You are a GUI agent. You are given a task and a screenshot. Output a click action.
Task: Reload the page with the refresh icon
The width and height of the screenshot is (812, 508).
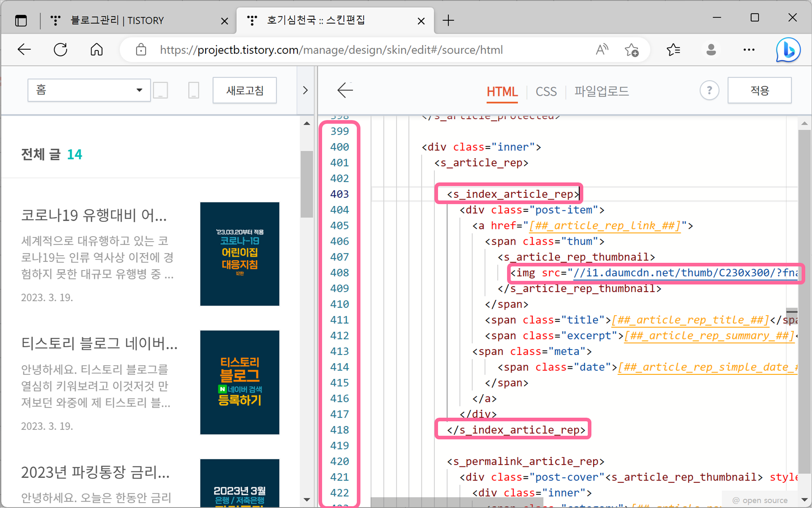pos(60,50)
